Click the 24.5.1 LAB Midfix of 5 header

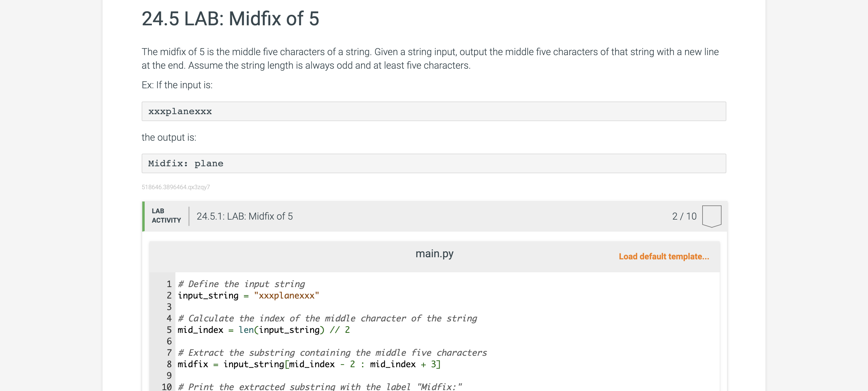click(x=245, y=216)
